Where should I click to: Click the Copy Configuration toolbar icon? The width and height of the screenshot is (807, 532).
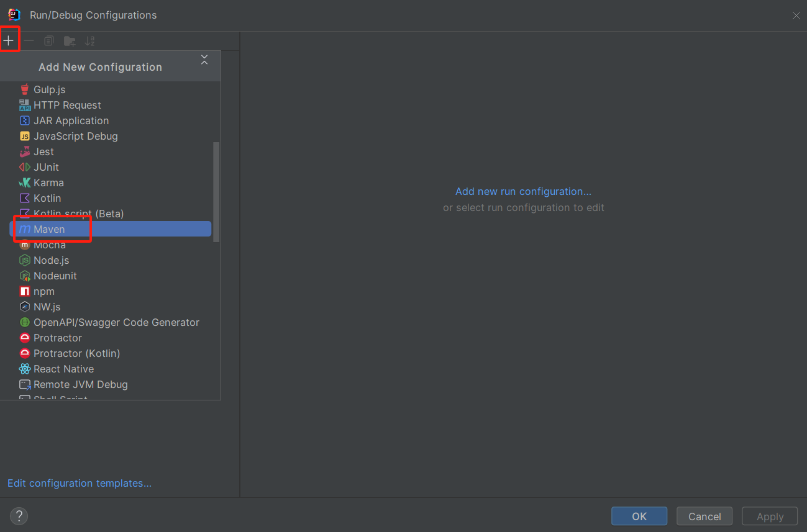pos(49,41)
